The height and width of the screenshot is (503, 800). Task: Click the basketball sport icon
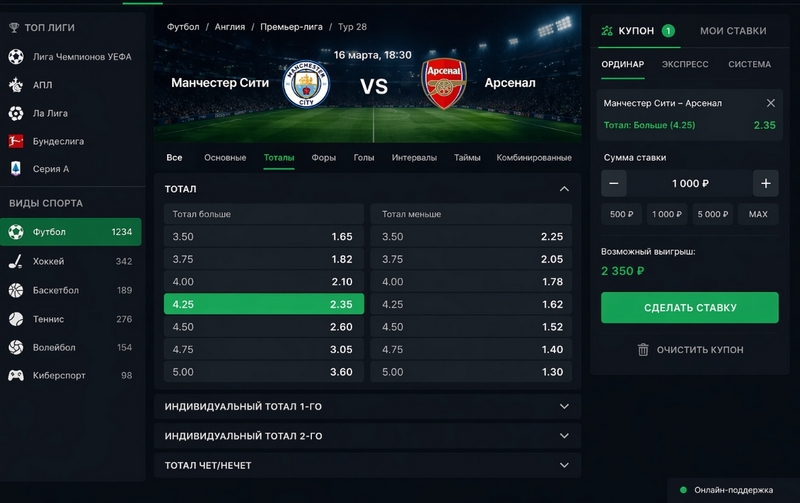tap(16, 290)
